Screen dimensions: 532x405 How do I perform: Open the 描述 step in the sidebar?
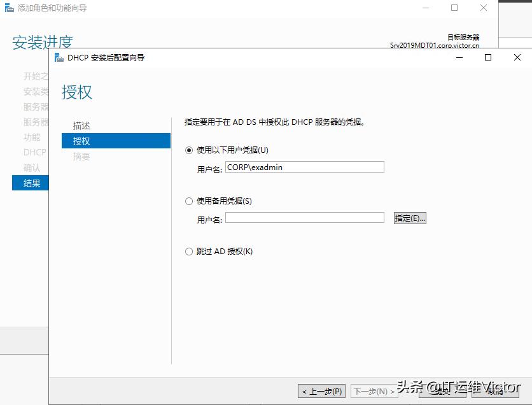click(81, 125)
